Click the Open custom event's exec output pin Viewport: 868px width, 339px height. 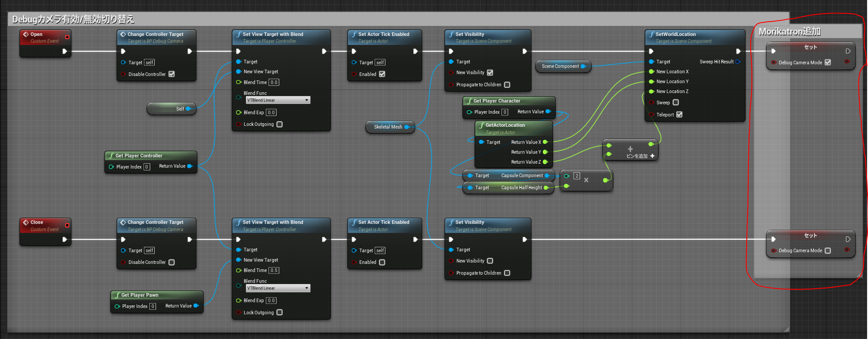coord(65,51)
